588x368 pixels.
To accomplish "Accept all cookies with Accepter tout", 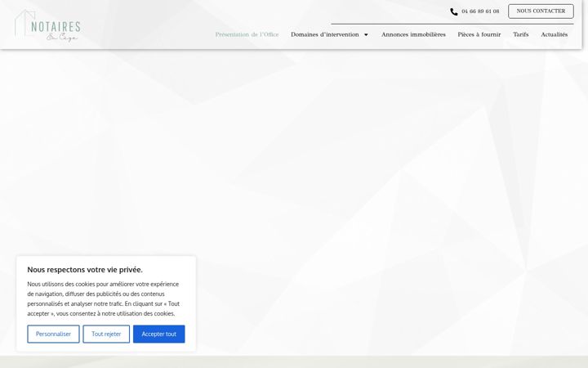I will pyautogui.click(x=159, y=334).
